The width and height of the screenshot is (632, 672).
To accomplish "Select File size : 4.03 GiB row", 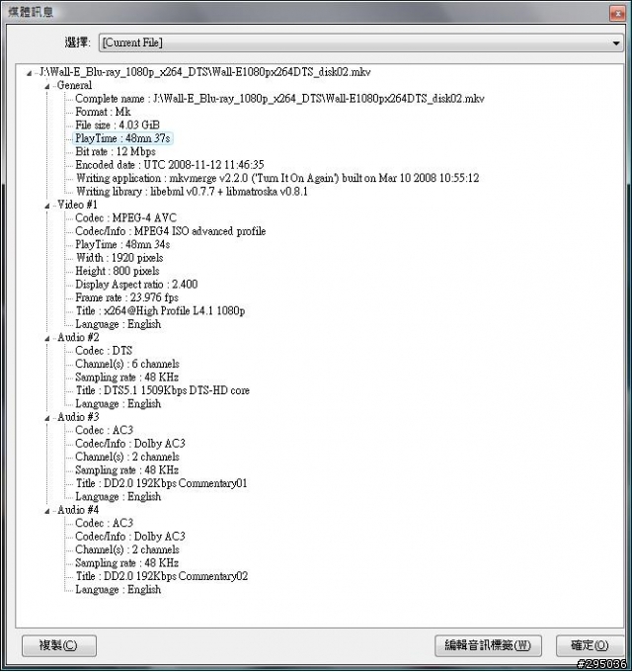I will click(118, 126).
